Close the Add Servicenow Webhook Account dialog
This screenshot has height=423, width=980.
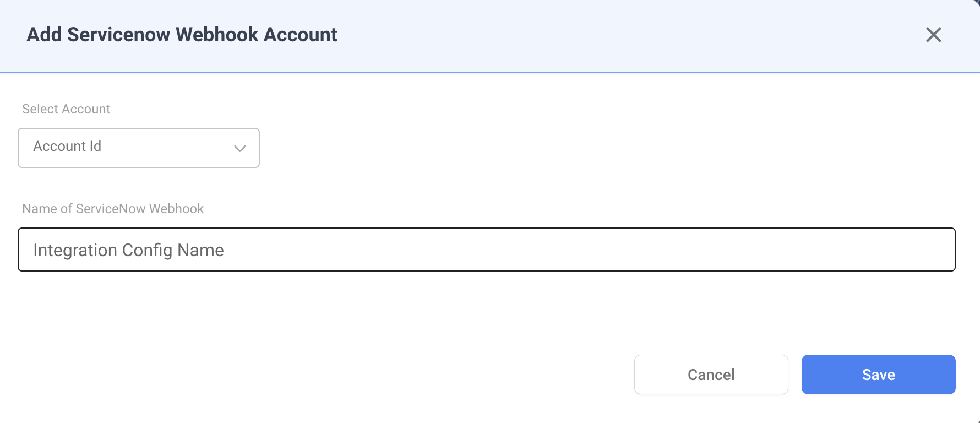934,35
